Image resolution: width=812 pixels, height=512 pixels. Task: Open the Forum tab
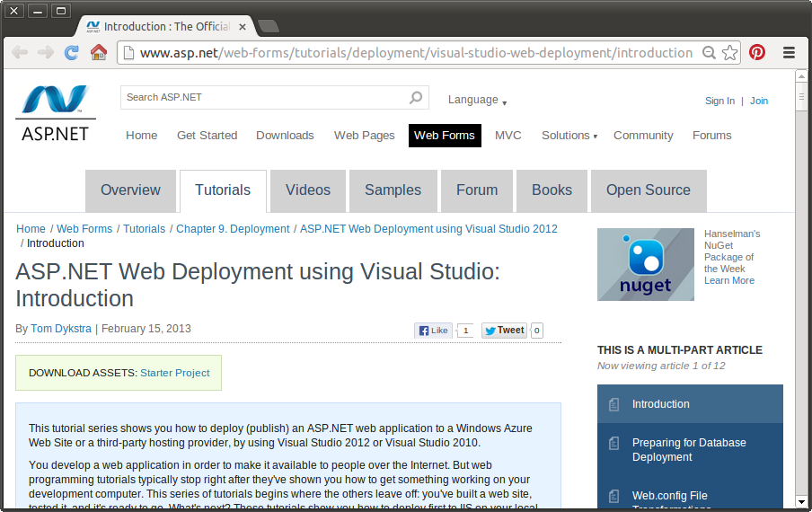pyautogui.click(x=477, y=190)
